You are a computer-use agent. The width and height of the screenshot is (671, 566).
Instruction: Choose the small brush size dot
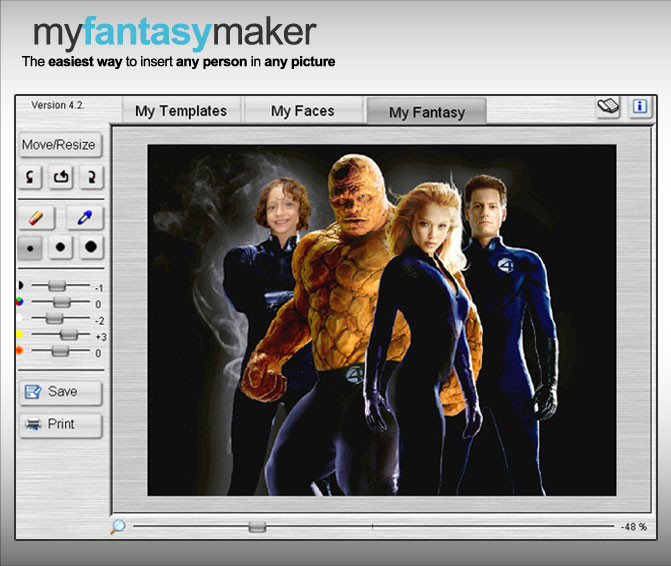tap(30, 247)
